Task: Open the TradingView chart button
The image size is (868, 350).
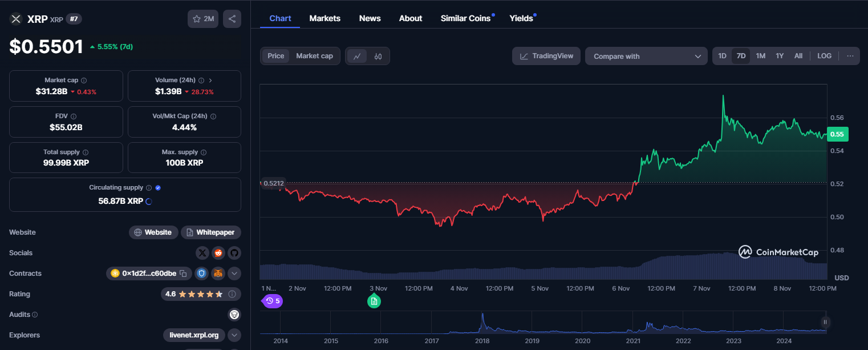Action: [x=546, y=56]
